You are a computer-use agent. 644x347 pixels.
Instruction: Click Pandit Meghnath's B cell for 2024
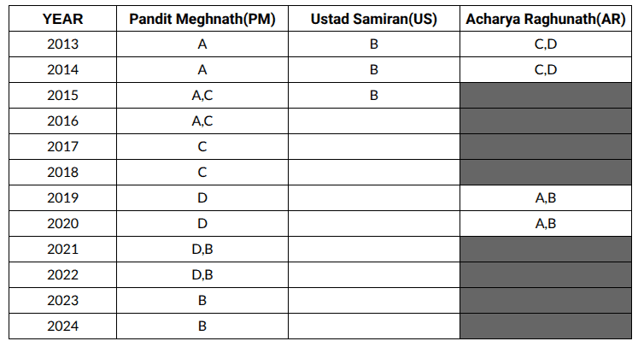coord(202,326)
